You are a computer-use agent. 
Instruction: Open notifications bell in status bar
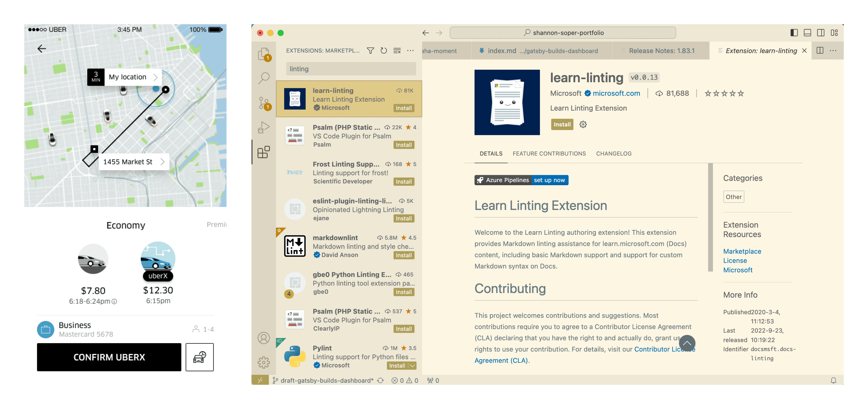point(833,380)
